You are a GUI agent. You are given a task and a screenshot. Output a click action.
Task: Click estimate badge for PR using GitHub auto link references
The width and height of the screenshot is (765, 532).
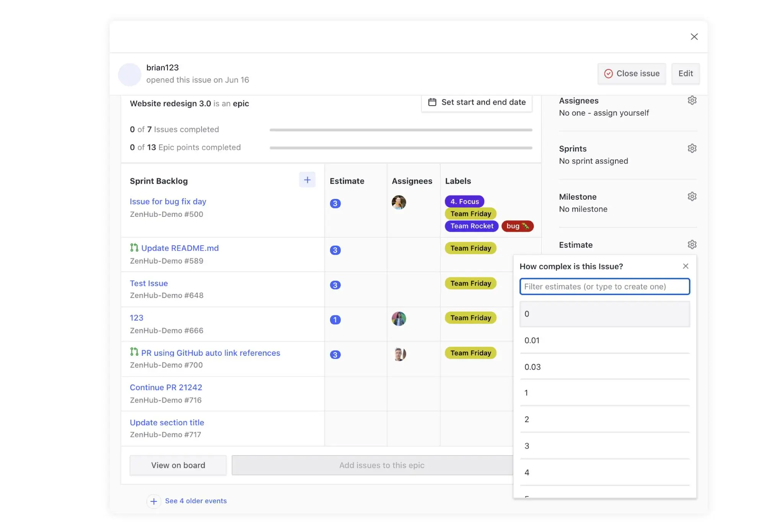pos(335,355)
